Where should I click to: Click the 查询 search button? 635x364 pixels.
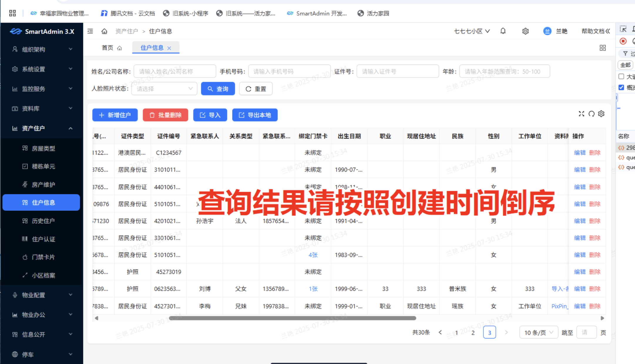coord(218,89)
